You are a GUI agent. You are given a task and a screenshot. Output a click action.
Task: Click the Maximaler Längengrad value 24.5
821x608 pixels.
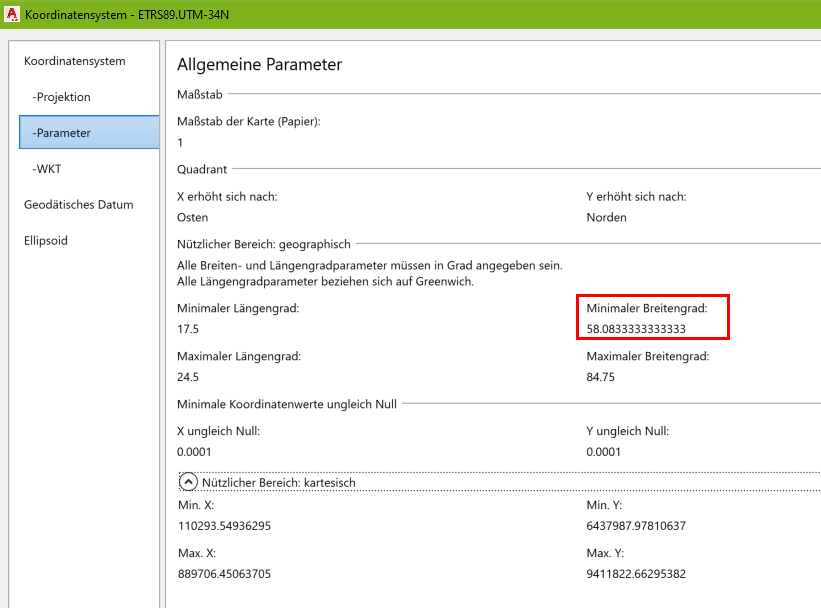pyautogui.click(x=187, y=379)
